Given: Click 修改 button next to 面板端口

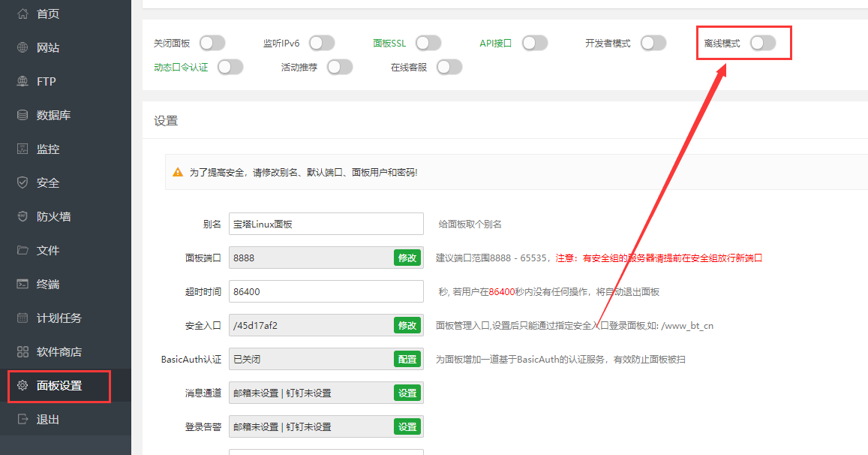Looking at the screenshot, I should [407, 258].
